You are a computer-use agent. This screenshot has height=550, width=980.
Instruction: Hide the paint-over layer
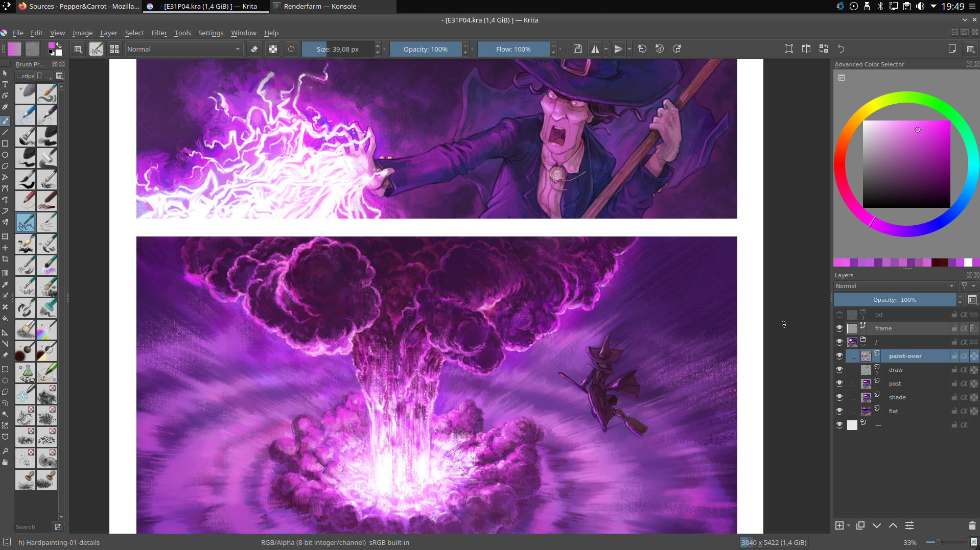839,356
